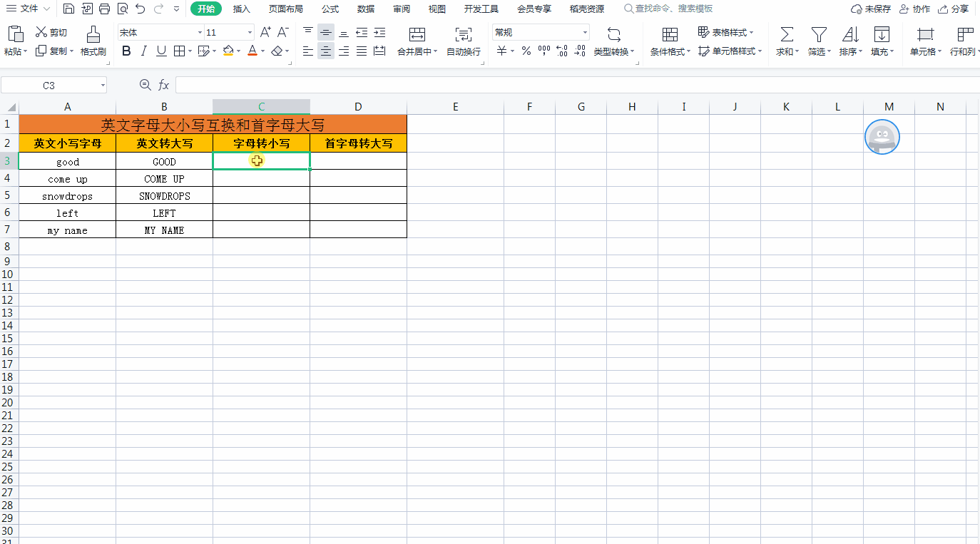Click the distributed alignment icon
Screen dimensions: 980x544
click(x=379, y=51)
